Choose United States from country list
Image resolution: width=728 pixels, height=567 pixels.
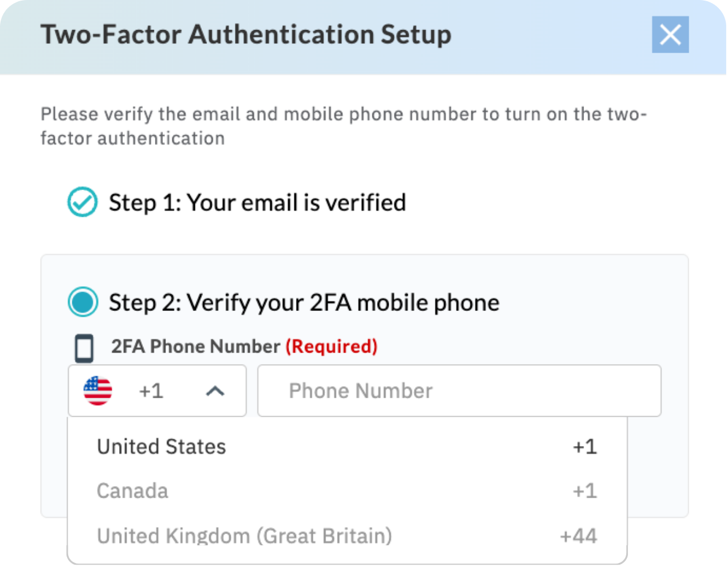pyautogui.click(x=161, y=447)
